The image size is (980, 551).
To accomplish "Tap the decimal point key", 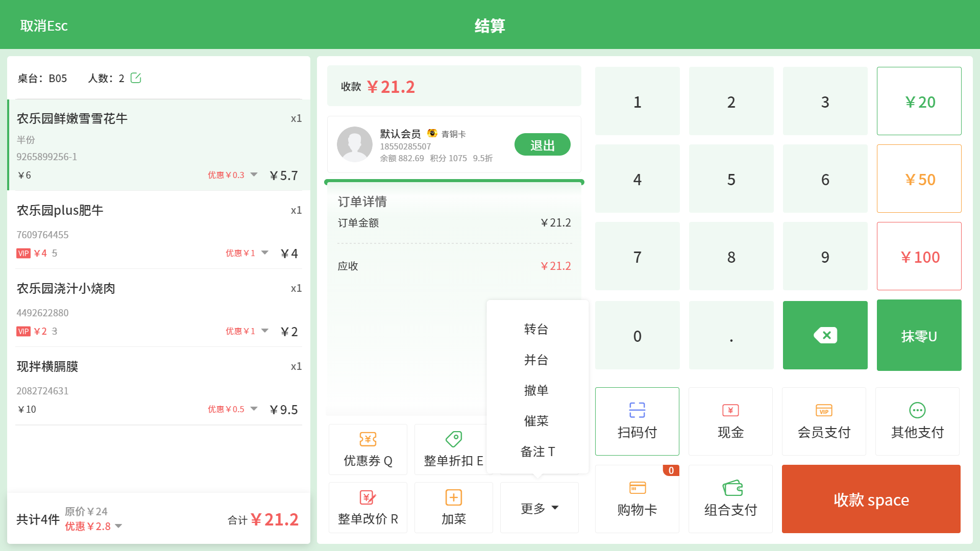I will 731,335.
